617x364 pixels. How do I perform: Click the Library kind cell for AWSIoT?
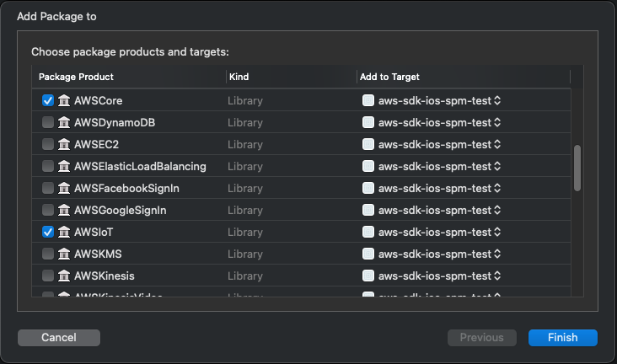coord(245,233)
